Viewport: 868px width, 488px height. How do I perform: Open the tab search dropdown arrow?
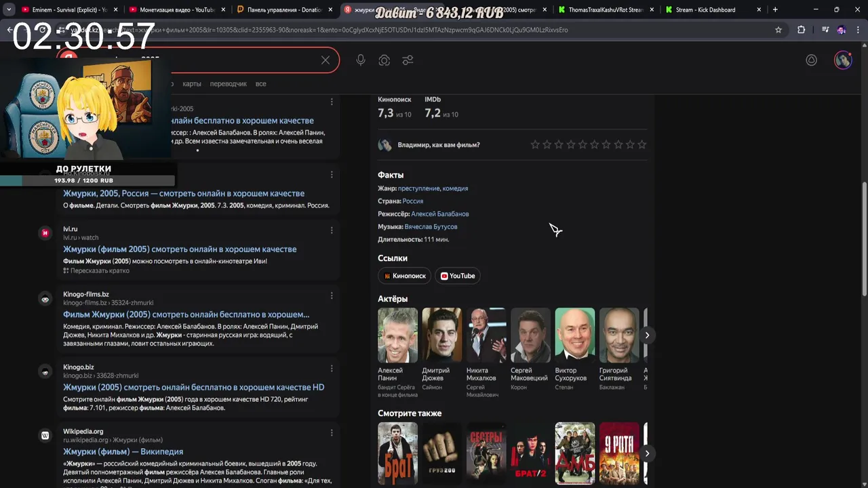tap(9, 9)
